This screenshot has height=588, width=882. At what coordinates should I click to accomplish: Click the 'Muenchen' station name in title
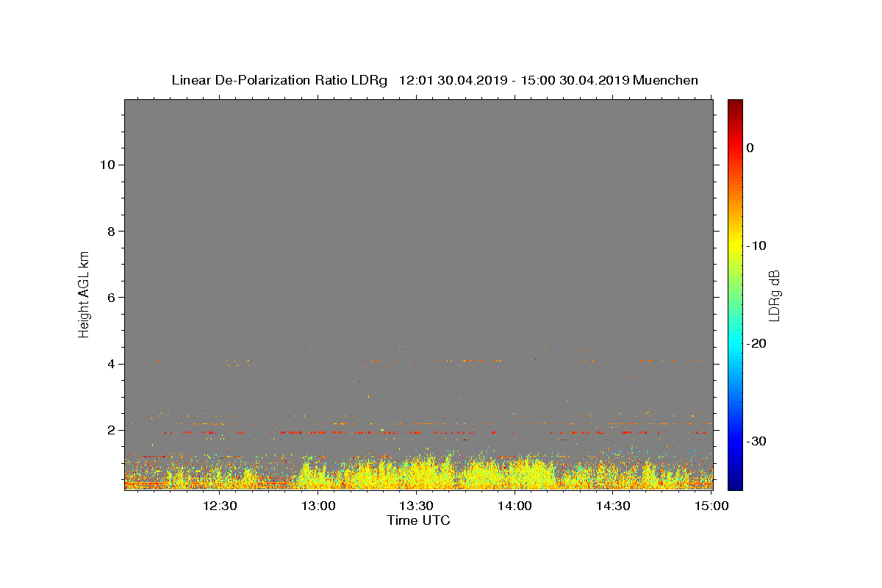point(665,80)
